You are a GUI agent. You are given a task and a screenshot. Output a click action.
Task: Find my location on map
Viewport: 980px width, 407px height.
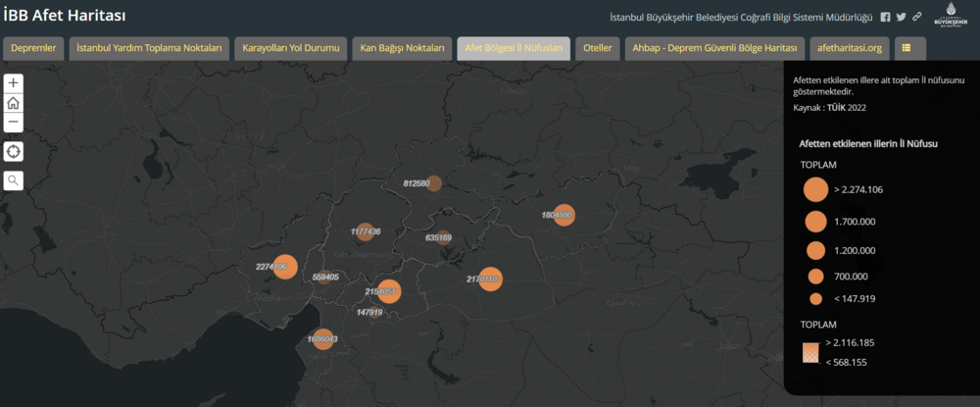(14, 151)
